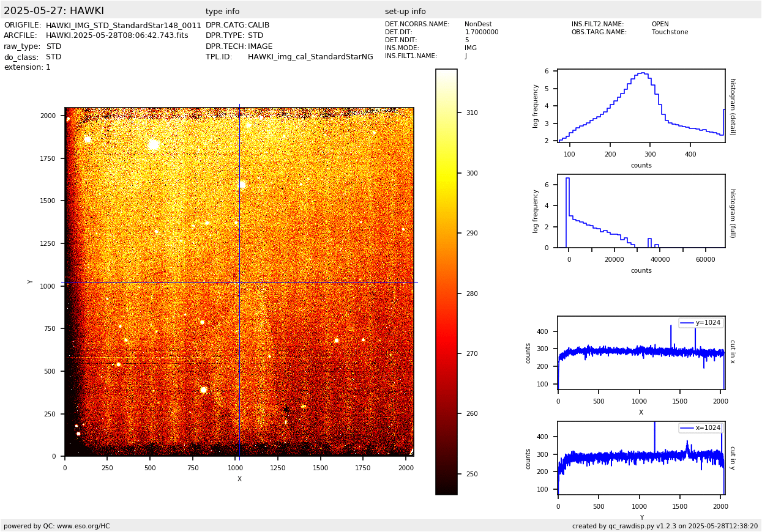Click the 'type info' header
762x532 pixels.
coord(222,12)
